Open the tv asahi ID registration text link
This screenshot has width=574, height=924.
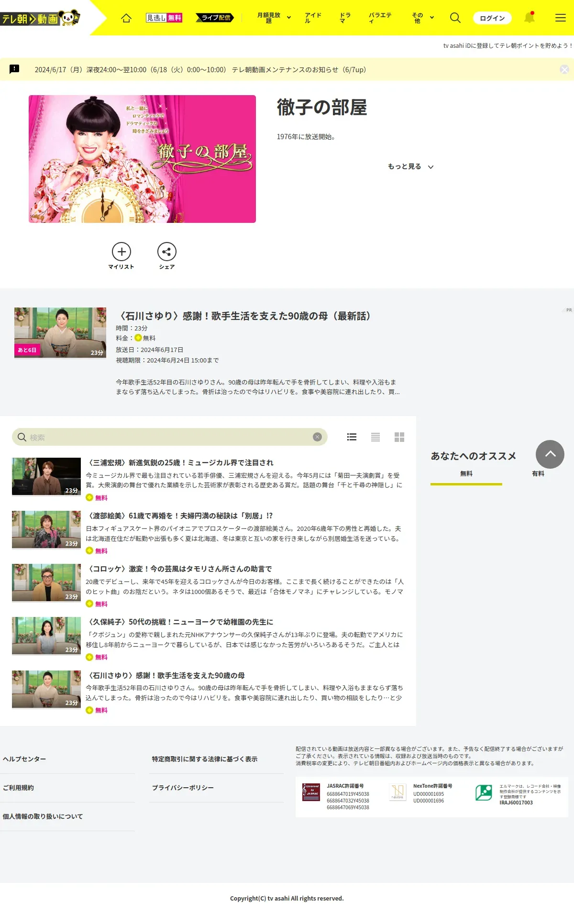[x=508, y=45]
